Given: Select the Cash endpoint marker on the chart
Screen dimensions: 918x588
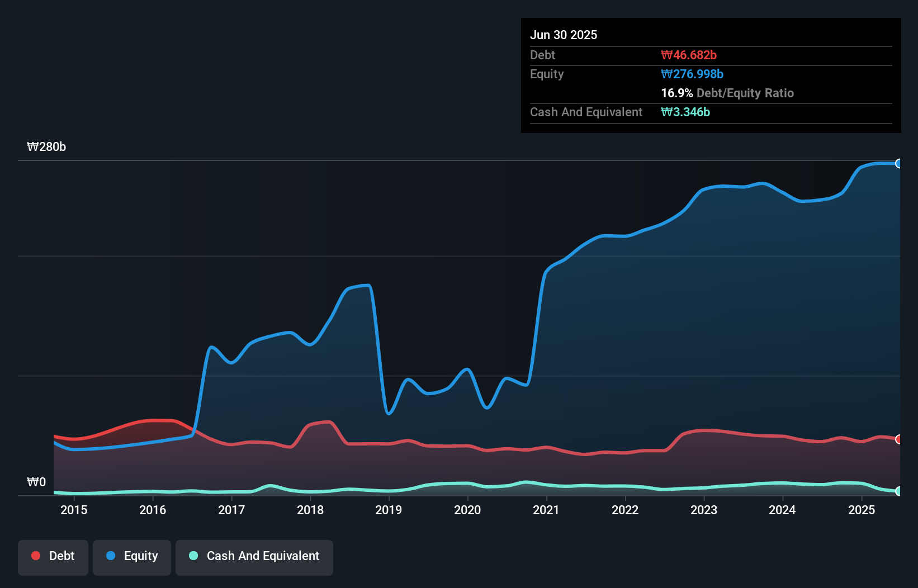Looking at the screenshot, I should pyautogui.click(x=898, y=492).
